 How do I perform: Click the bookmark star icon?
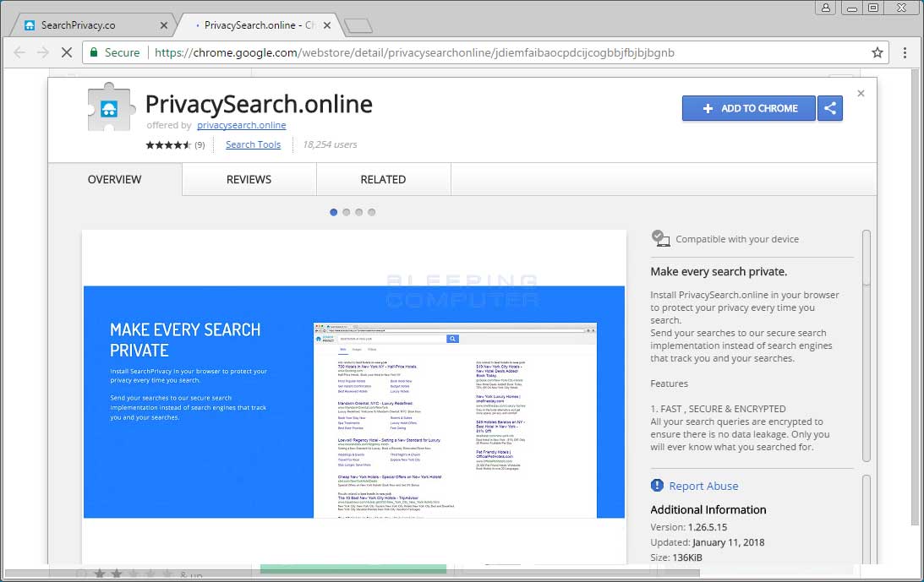(x=877, y=52)
